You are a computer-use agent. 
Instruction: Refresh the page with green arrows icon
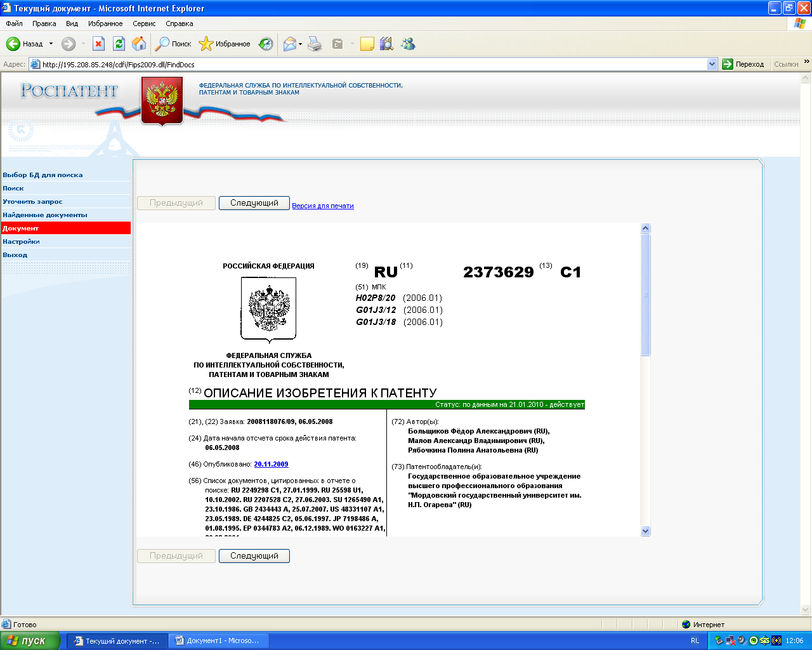click(x=119, y=44)
